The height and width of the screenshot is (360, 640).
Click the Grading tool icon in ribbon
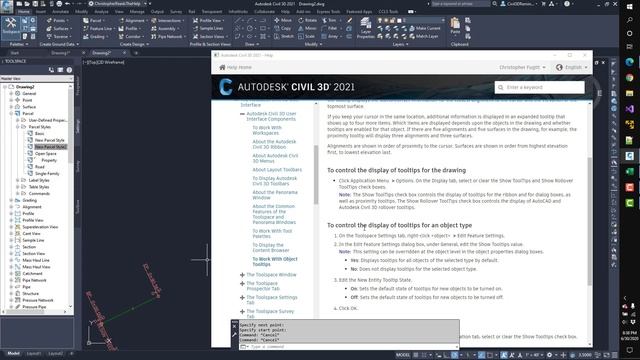click(86, 36)
